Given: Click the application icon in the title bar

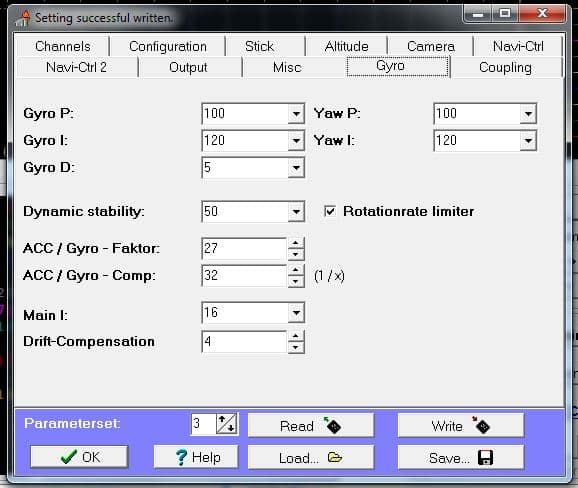Looking at the screenshot, I should click(x=22, y=18).
